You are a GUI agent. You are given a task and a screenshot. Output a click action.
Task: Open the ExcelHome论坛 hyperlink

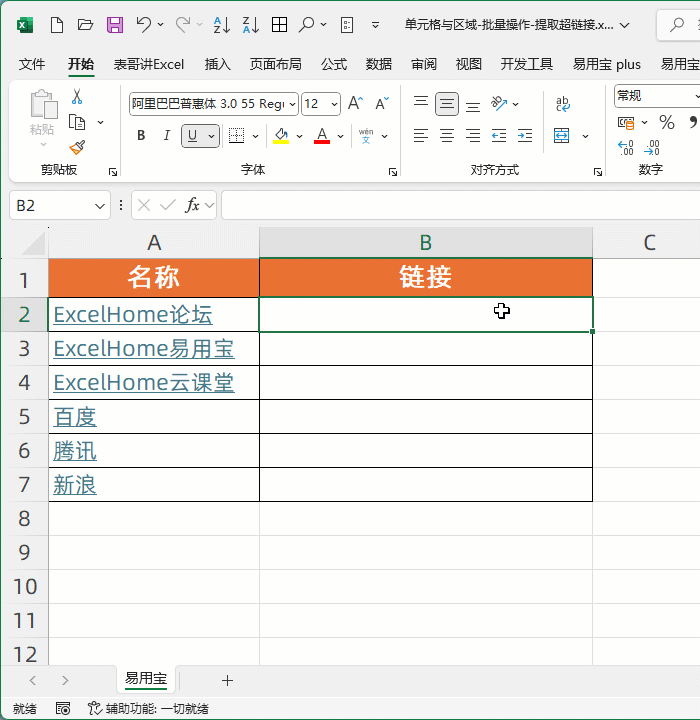pyautogui.click(x=132, y=315)
